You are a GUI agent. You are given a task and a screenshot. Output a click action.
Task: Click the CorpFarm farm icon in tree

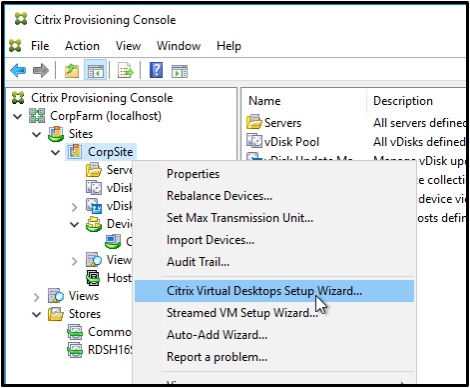tap(37, 116)
